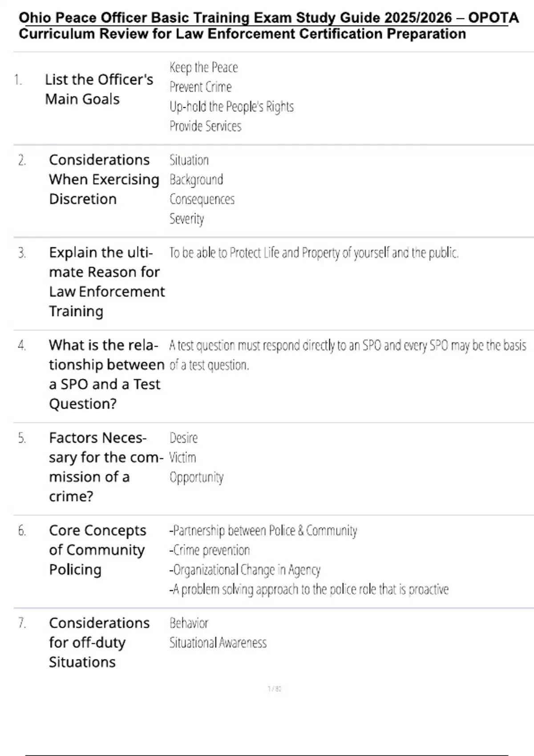Click the "Up-hold the People's Rights" answer
The image size is (534, 756).
point(231,107)
